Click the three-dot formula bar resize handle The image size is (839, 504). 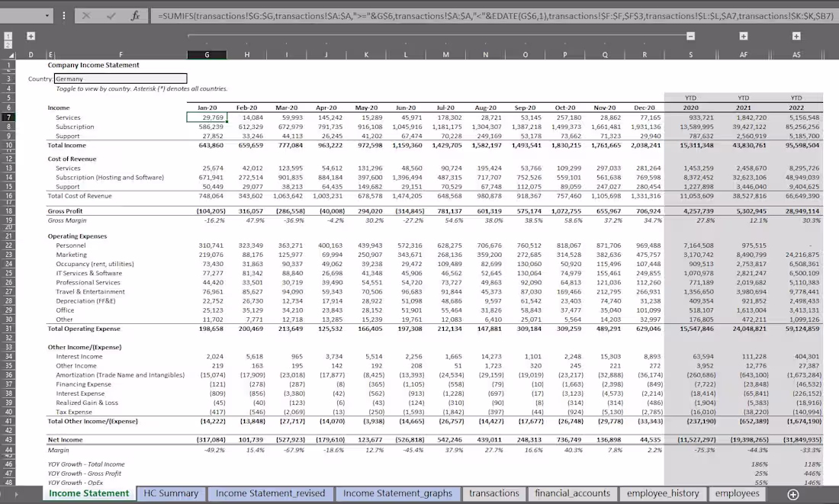point(63,16)
